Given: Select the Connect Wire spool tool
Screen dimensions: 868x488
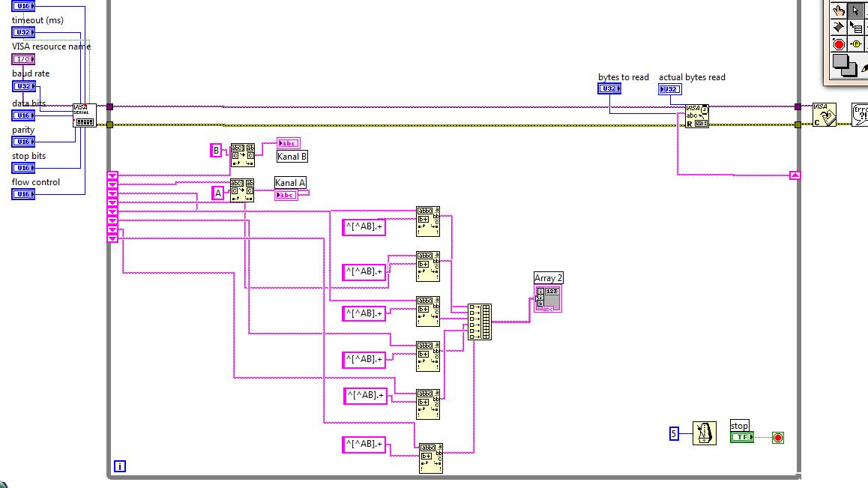Looking at the screenshot, I should coord(839,26).
